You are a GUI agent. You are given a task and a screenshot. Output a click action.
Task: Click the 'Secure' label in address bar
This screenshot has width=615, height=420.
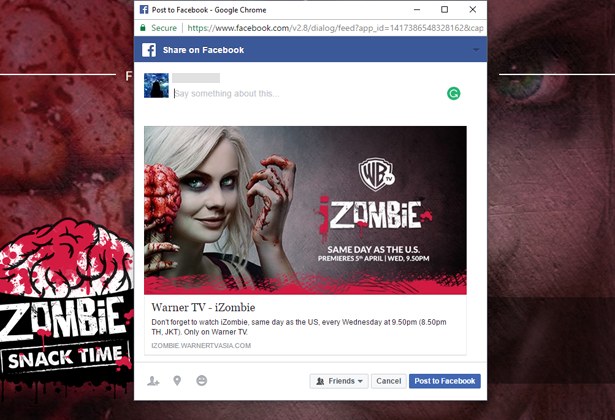point(164,28)
